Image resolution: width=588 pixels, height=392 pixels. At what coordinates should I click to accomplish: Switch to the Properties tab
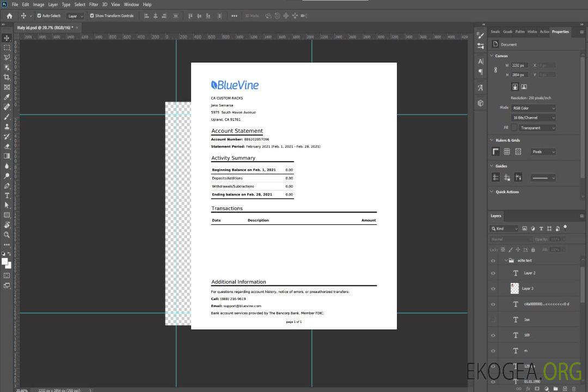tap(560, 32)
